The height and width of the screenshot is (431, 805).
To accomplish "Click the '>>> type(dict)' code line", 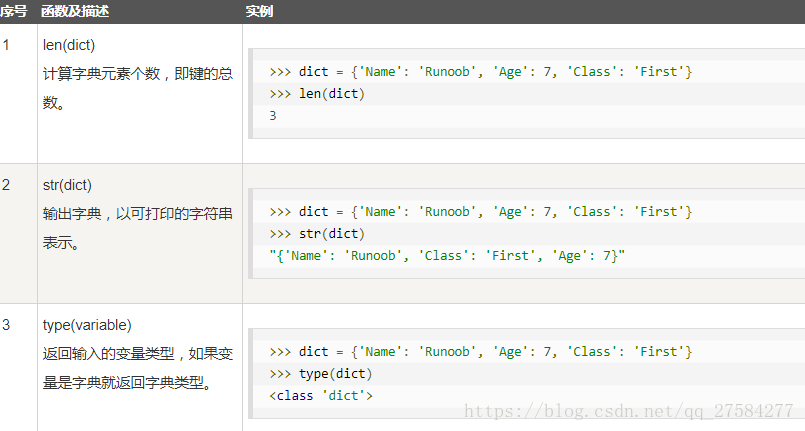I will pos(320,374).
